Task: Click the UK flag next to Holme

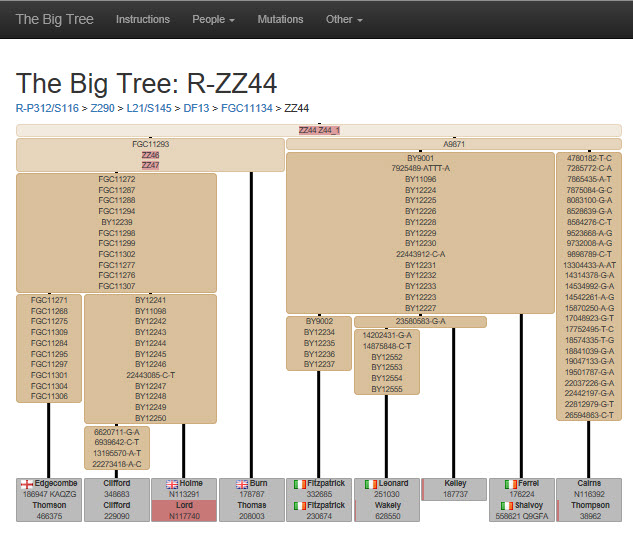Action: tap(172, 484)
